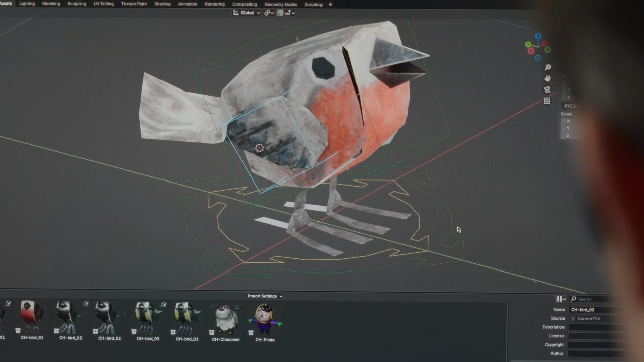This screenshot has height=362, width=644.
Task: Switch to the Lighting workspace tab
Action: coord(27,4)
